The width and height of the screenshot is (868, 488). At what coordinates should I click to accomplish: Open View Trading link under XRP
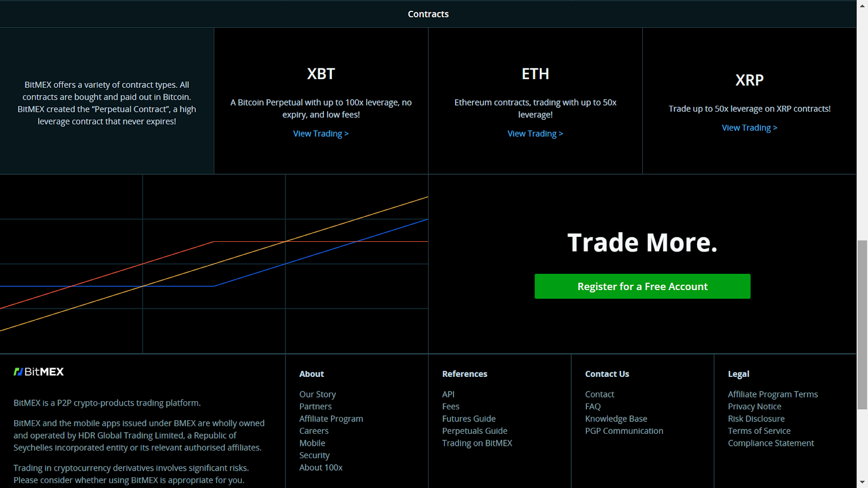pos(750,127)
